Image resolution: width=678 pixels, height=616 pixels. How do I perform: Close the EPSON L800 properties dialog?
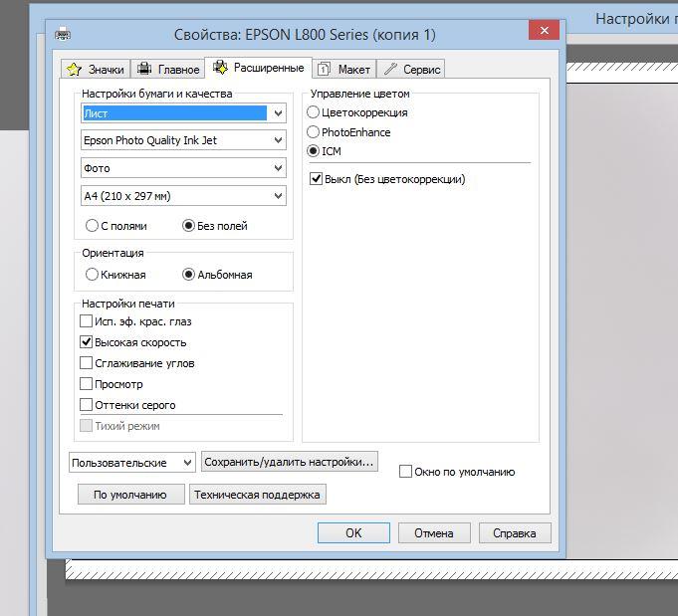click(544, 30)
